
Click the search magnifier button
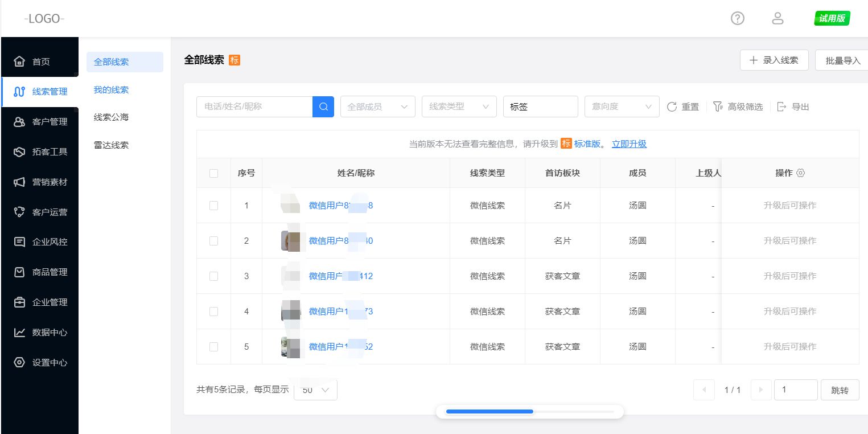tap(323, 107)
